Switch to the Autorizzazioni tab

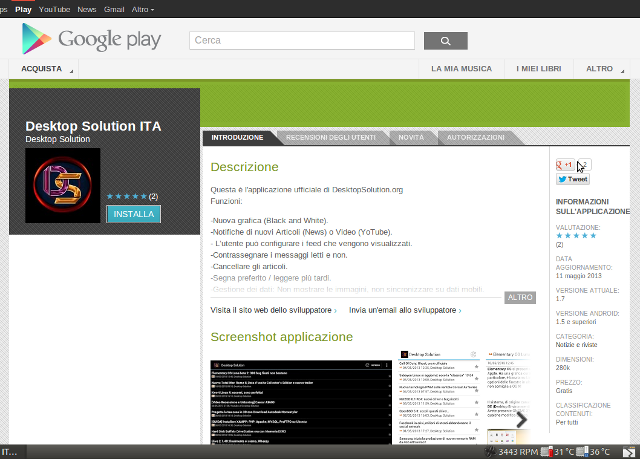(x=476, y=137)
